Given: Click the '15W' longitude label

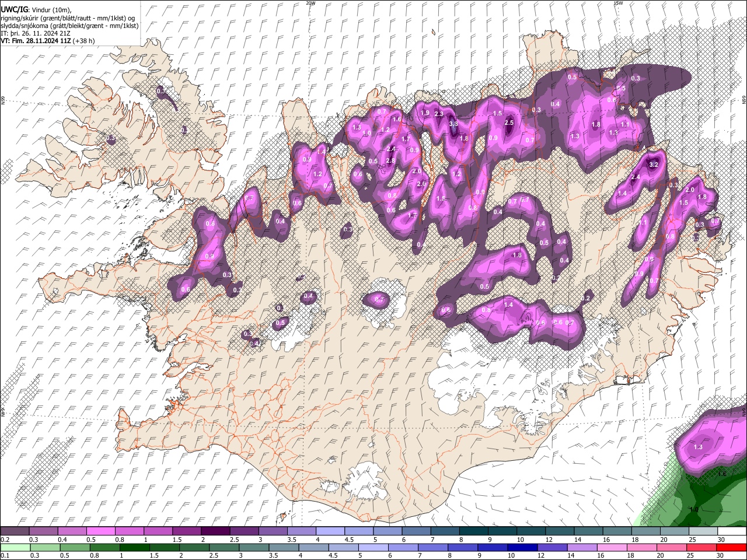Looking at the screenshot, I should tap(617, 3).
